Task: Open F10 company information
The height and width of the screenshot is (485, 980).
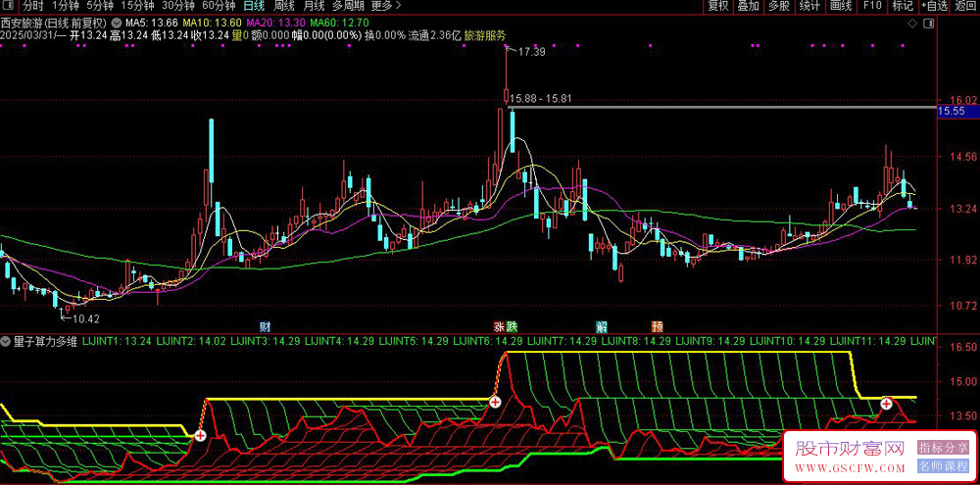Action: [x=872, y=6]
